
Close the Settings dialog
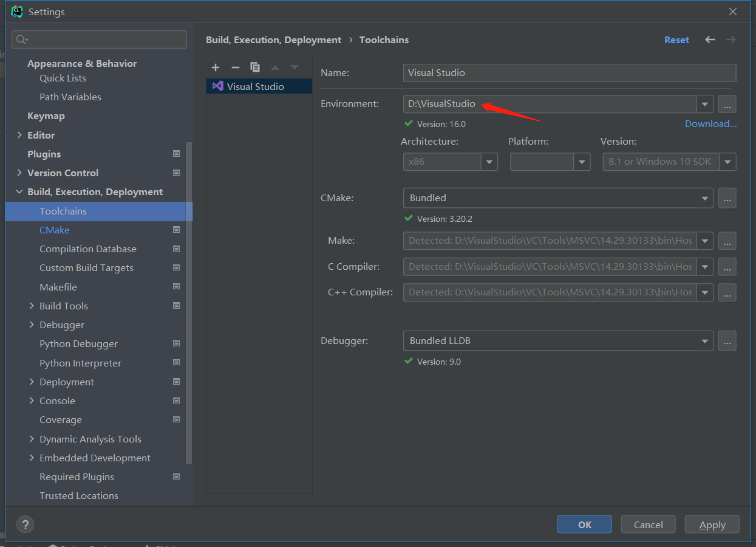pos(733,12)
